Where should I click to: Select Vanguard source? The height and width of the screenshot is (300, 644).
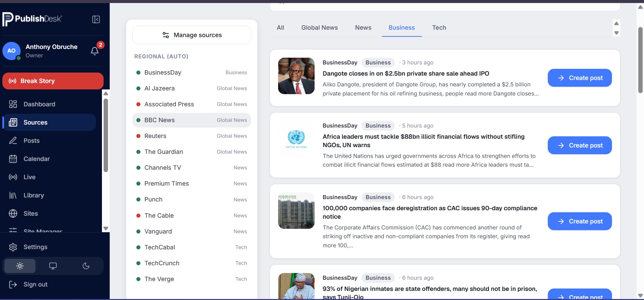pos(192,231)
